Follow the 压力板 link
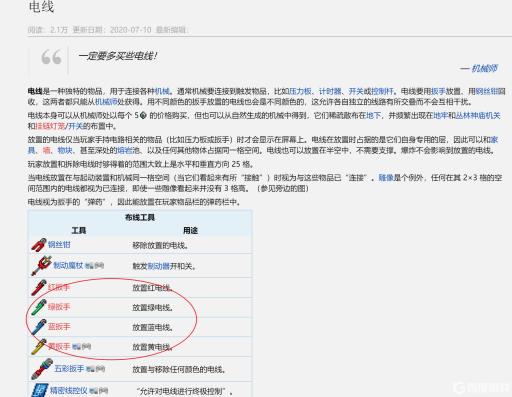Screen dimensions: 512x397 [x=300, y=91]
